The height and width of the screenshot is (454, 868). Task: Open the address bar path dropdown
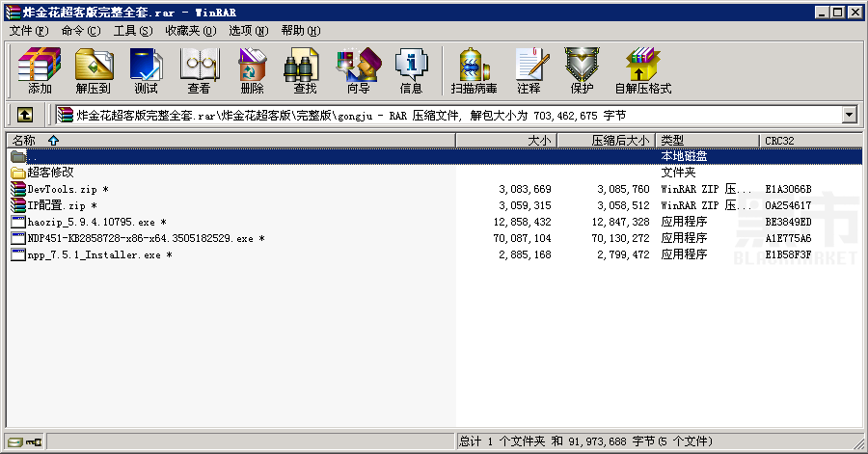tap(849, 115)
